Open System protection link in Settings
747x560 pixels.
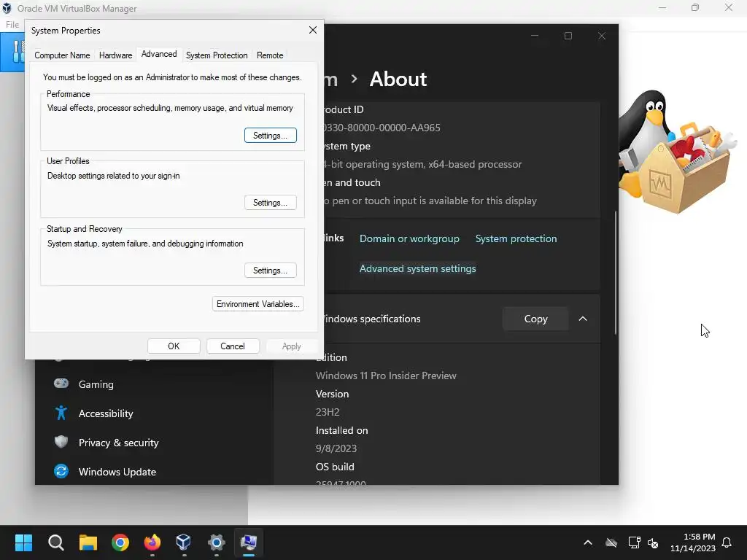click(516, 238)
